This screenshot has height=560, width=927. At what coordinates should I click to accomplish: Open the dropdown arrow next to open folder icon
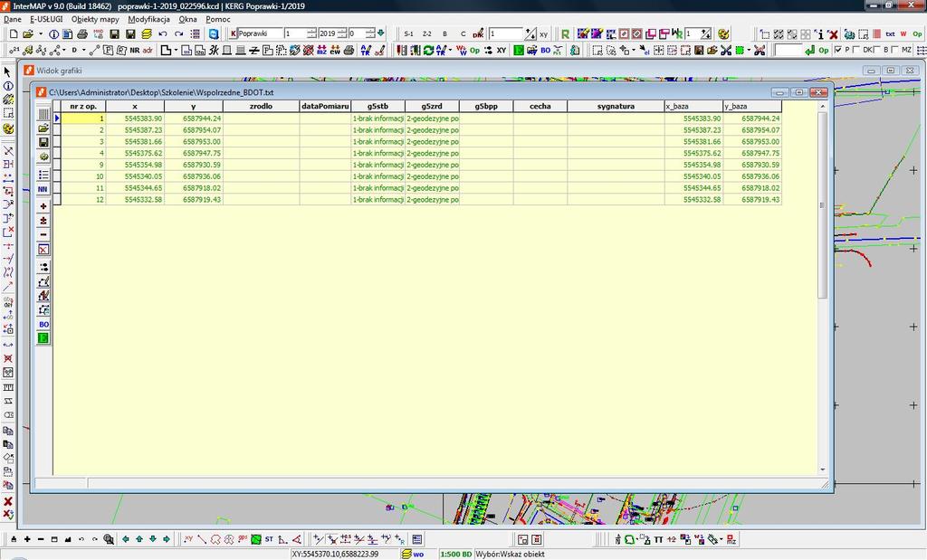[x=40, y=34]
